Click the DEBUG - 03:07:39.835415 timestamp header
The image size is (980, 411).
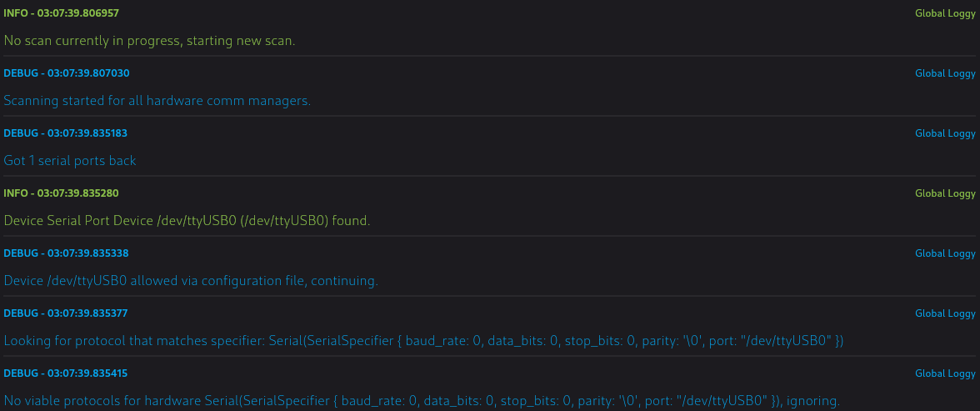66,373
